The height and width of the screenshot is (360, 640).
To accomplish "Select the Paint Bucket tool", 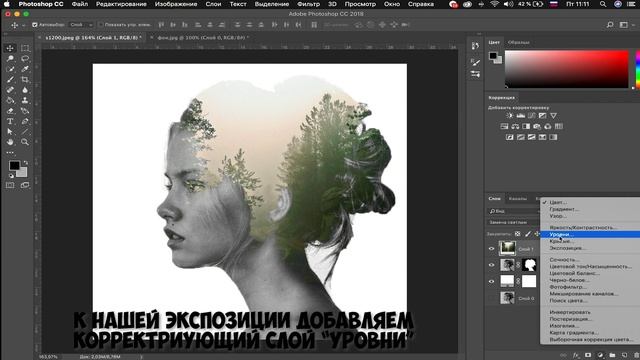I will (x=10, y=100).
